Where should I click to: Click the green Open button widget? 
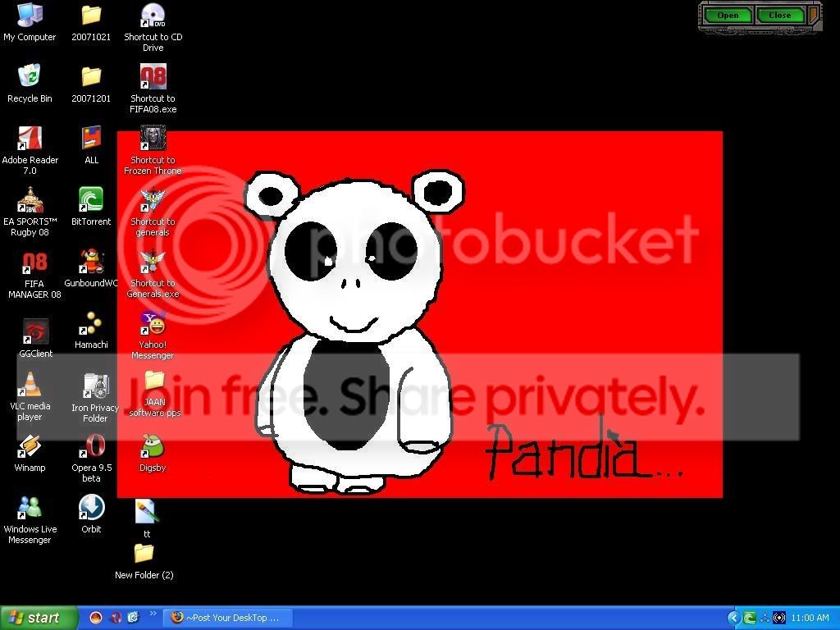click(x=728, y=16)
